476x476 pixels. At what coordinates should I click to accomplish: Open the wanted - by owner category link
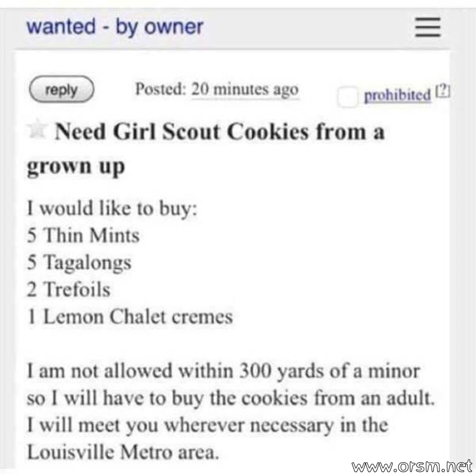click(x=115, y=28)
